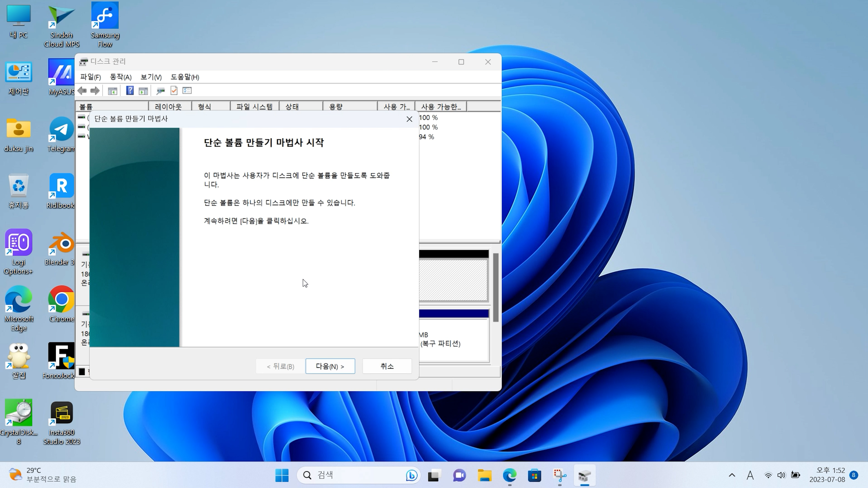The image size is (868, 488).
Task: Open the 파일(F) menu
Action: click(x=90, y=77)
